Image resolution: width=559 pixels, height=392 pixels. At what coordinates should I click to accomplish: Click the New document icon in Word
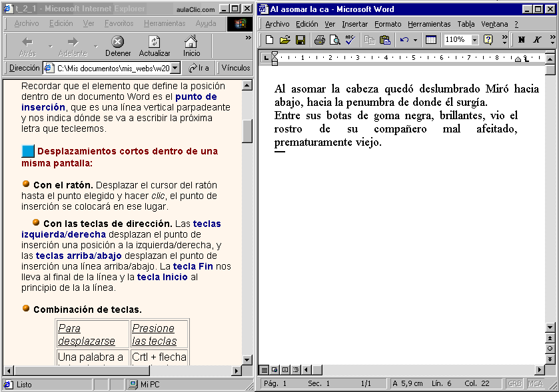pos(270,39)
